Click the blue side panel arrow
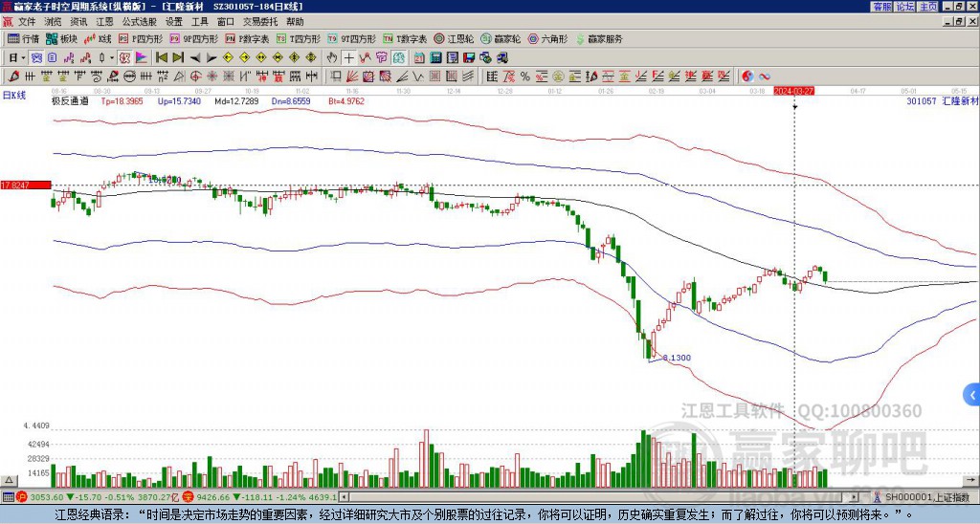Image resolution: width=980 pixels, height=524 pixels. 973,394
